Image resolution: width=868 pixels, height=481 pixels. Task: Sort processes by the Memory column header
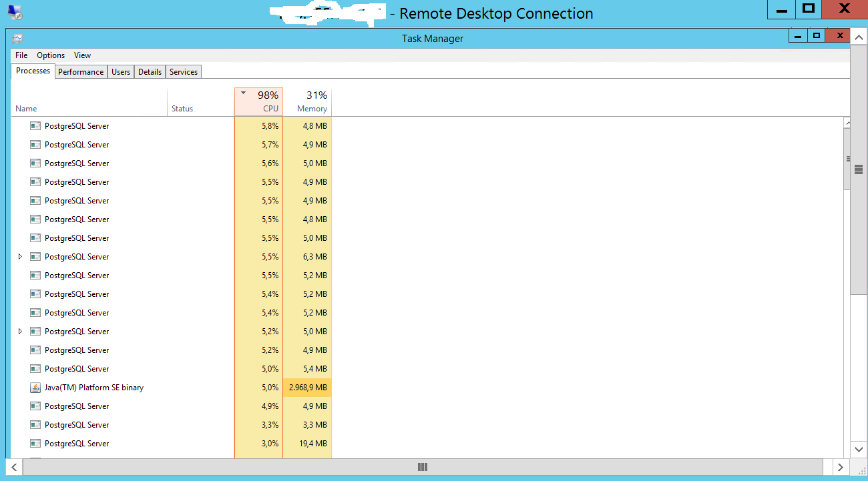307,103
